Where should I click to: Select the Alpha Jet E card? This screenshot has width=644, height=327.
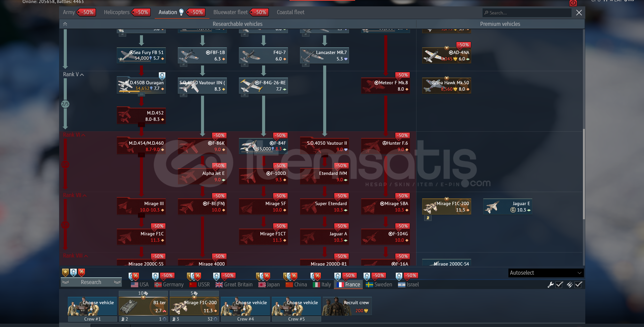click(202, 176)
